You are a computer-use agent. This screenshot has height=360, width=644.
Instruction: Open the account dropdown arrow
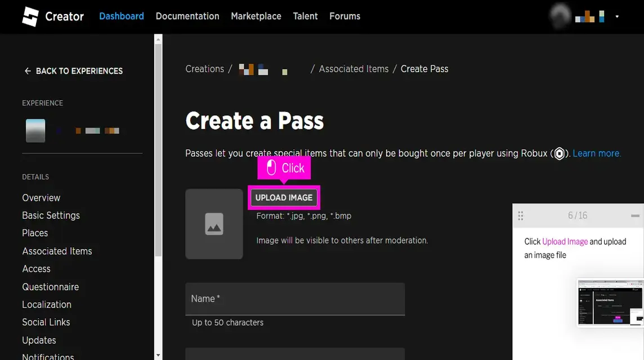(617, 17)
